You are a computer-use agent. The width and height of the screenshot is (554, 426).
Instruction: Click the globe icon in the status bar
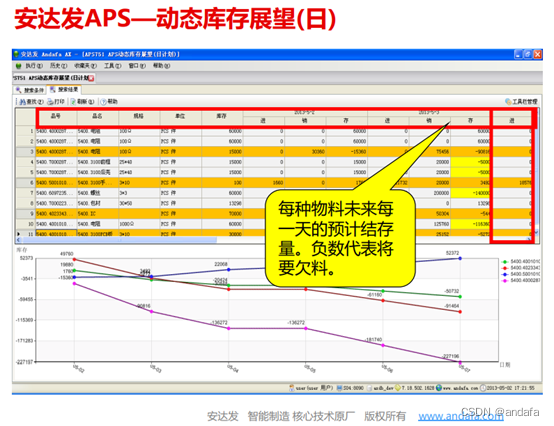[439, 388]
